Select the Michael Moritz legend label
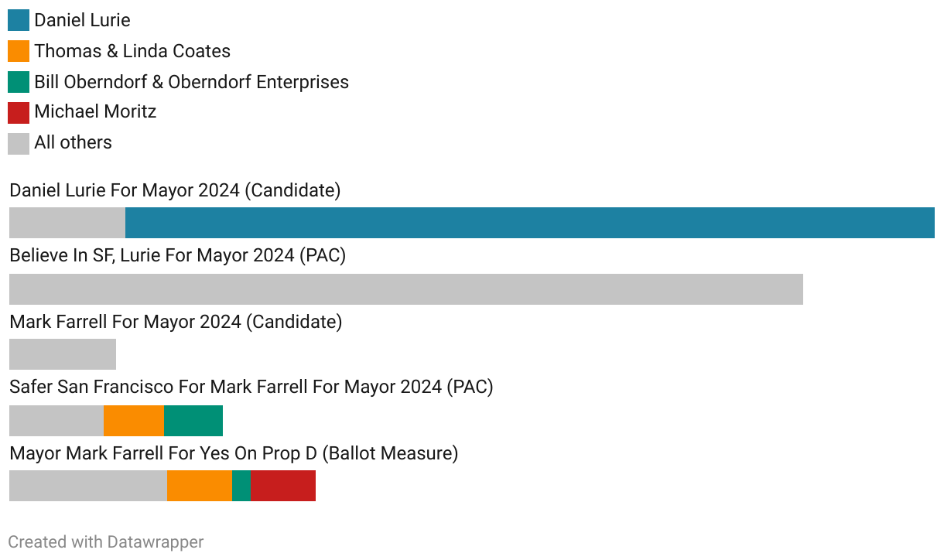Viewport: 944px width, 560px height. pos(95,112)
